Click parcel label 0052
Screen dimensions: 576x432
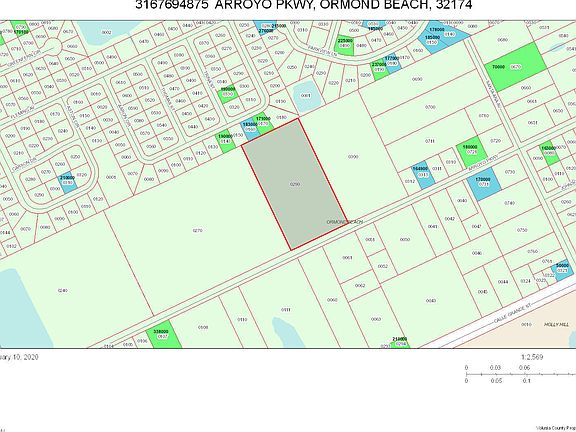pos(383,267)
